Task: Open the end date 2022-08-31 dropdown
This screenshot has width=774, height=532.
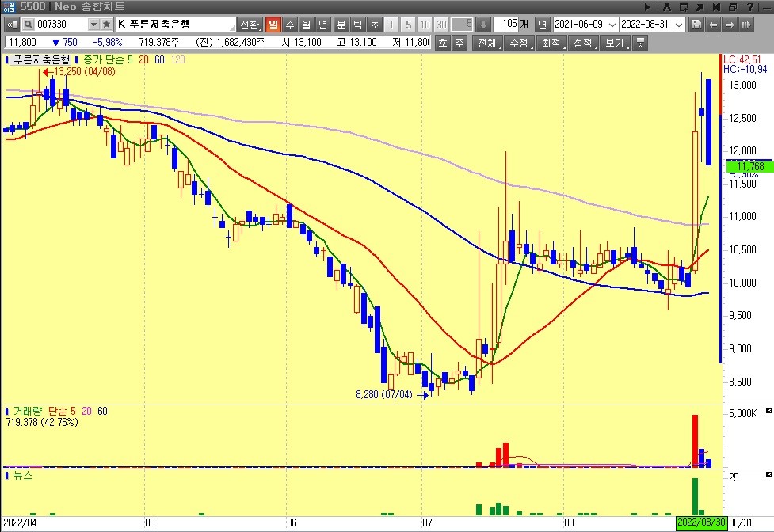Action: 679,25
